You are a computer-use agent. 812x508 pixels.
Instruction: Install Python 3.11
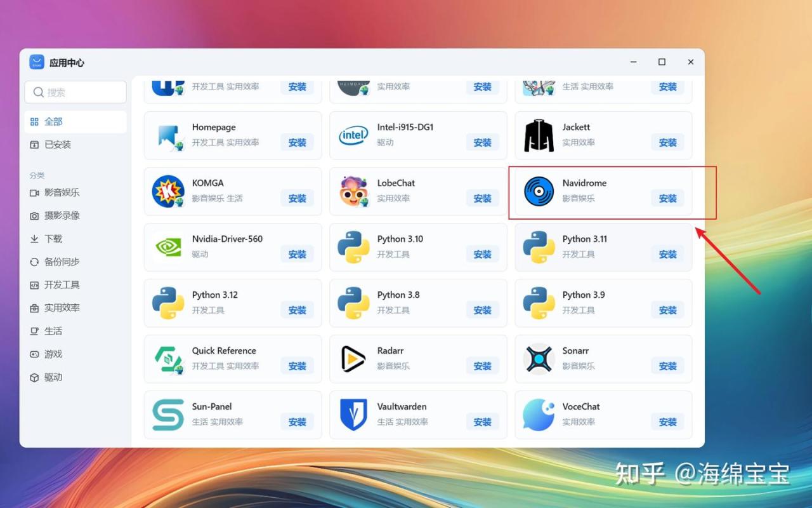[668, 254]
